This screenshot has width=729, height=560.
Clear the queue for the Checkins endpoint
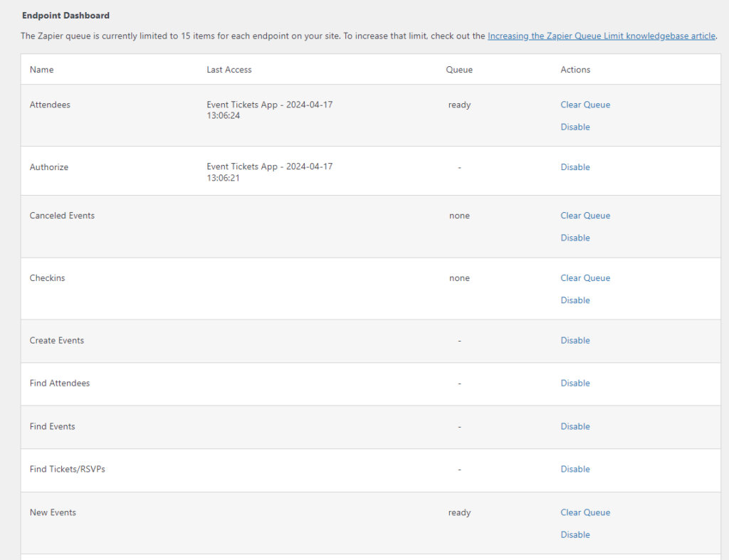(585, 278)
